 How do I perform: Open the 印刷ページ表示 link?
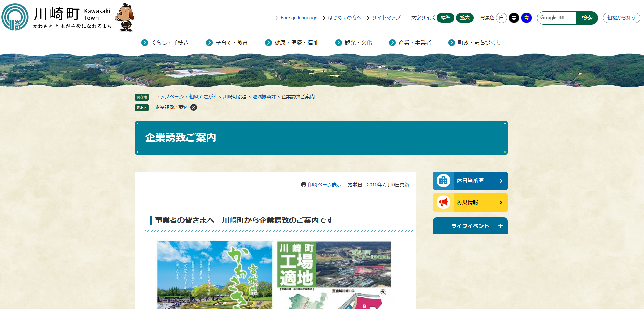(x=325, y=185)
